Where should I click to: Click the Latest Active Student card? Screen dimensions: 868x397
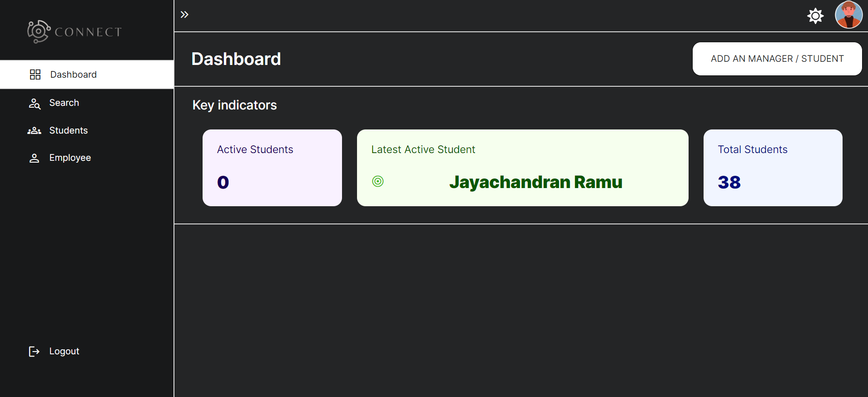pyautogui.click(x=522, y=150)
